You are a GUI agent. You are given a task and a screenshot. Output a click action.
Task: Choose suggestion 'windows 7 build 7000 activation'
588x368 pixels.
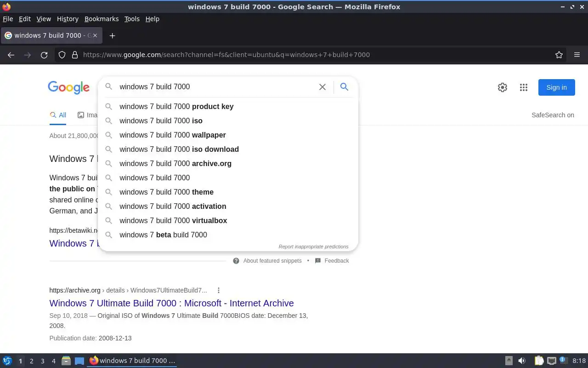(228, 206)
